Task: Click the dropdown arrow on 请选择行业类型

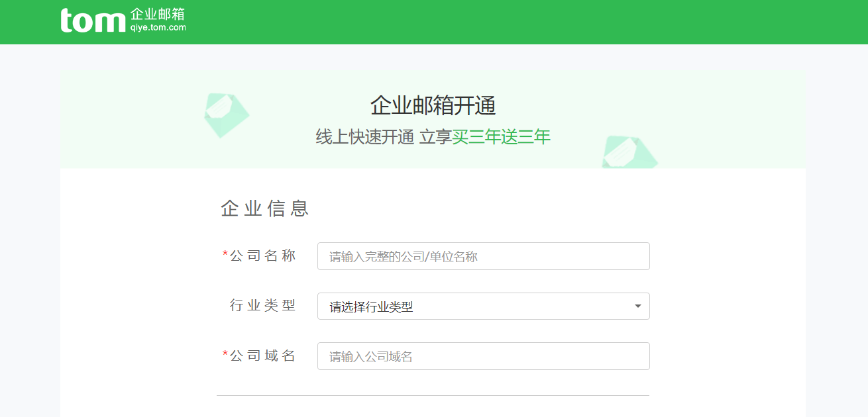Action: pyautogui.click(x=637, y=306)
